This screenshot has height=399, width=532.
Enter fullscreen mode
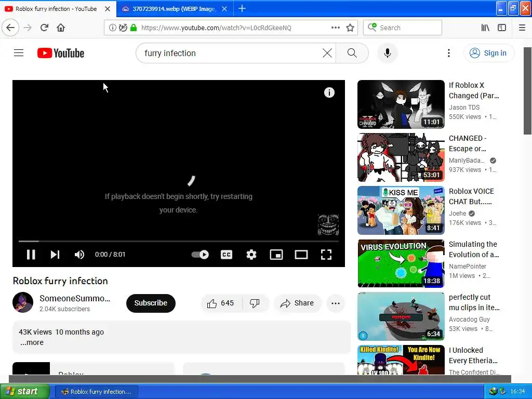pyautogui.click(x=326, y=255)
